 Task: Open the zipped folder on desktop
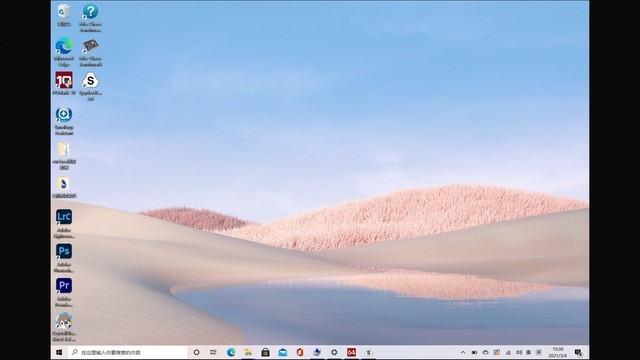[64, 156]
